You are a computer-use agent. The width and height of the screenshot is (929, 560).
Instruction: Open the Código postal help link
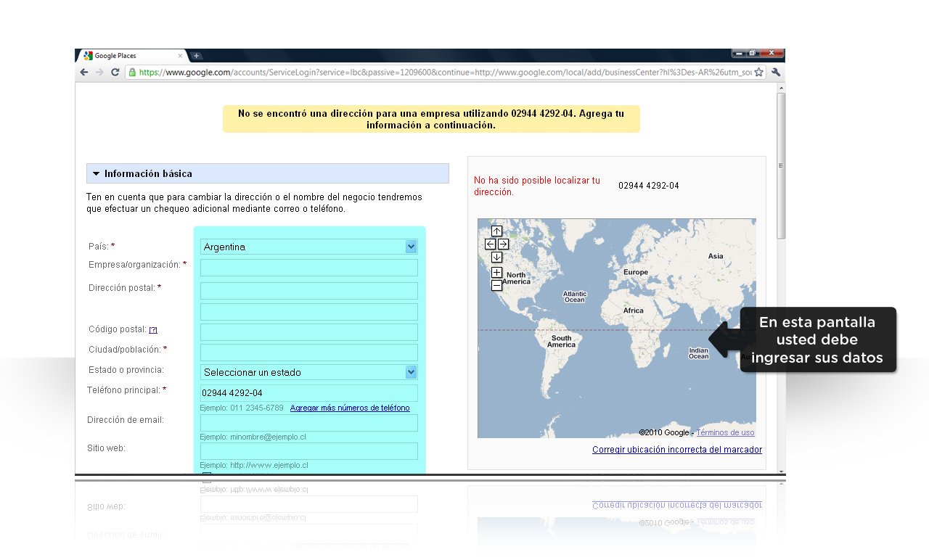point(153,330)
